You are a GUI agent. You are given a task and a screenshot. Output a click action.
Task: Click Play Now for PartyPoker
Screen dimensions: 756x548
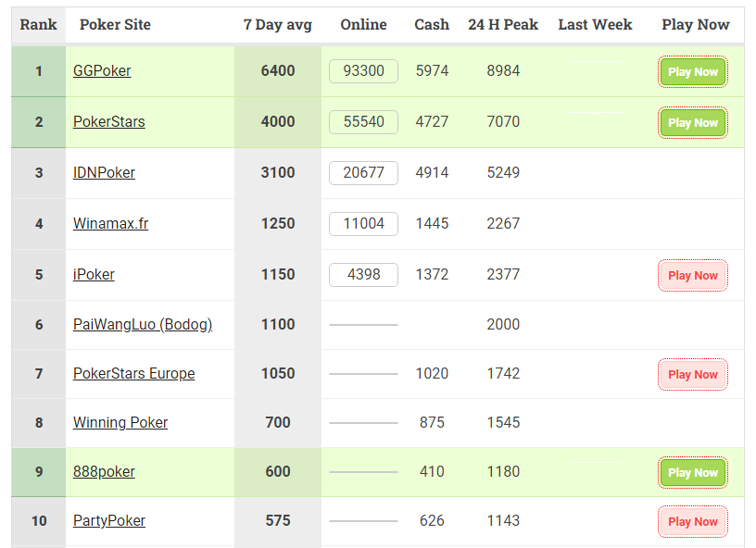click(692, 521)
